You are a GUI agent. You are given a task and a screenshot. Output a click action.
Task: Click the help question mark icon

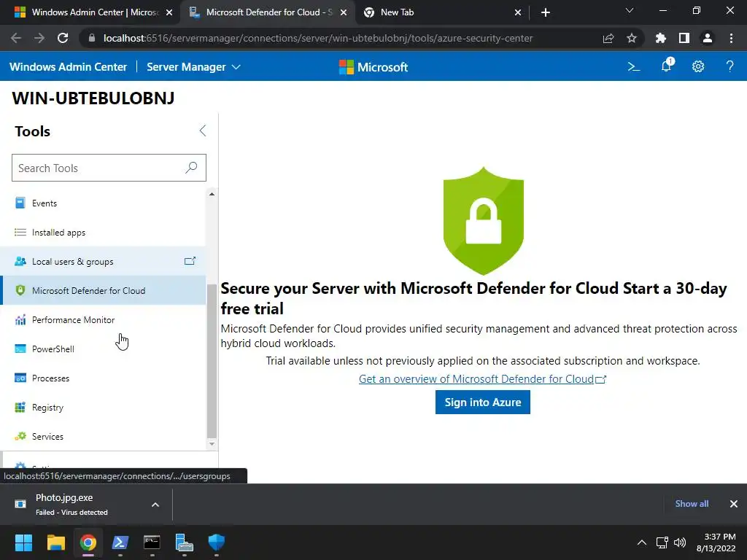tap(729, 66)
